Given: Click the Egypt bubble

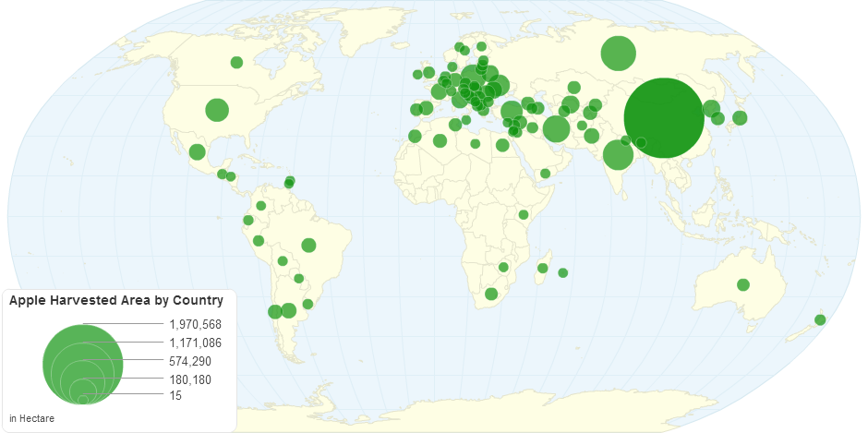Looking at the screenshot, I should (502, 145).
